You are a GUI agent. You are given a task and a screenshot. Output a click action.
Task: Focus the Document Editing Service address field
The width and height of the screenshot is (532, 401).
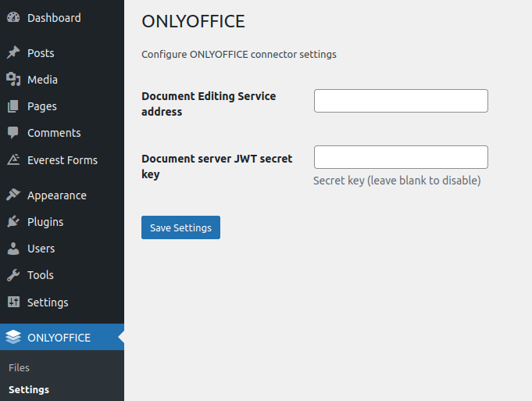tap(401, 101)
